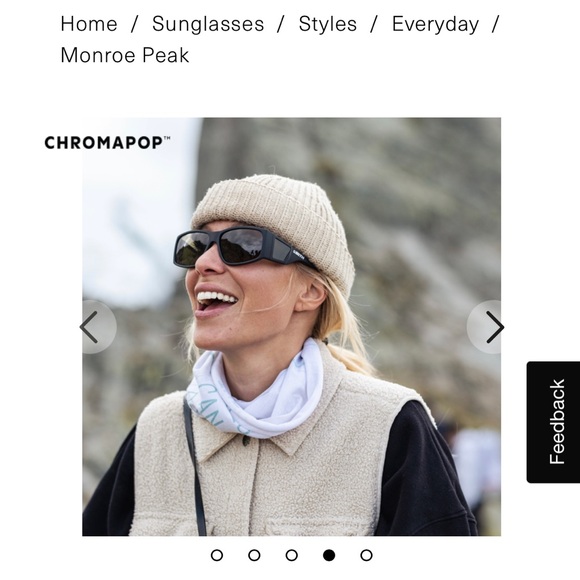Open the Feedback side tab
Image resolution: width=580 pixels, height=580 pixels.
[553, 422]
